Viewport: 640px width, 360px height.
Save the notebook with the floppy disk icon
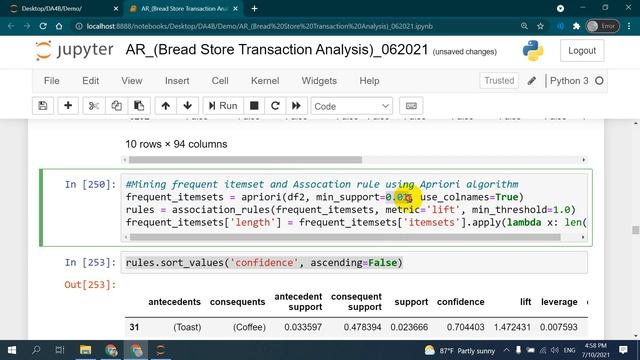coord(43,106)
